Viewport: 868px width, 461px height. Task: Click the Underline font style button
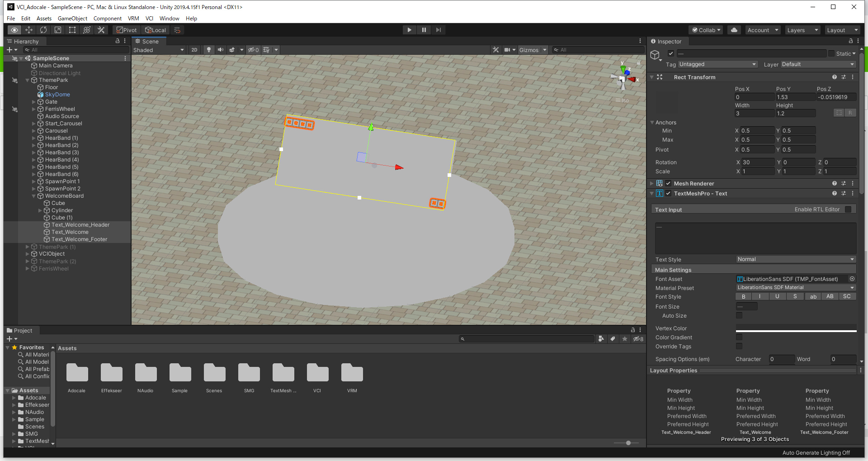point(777,297)
